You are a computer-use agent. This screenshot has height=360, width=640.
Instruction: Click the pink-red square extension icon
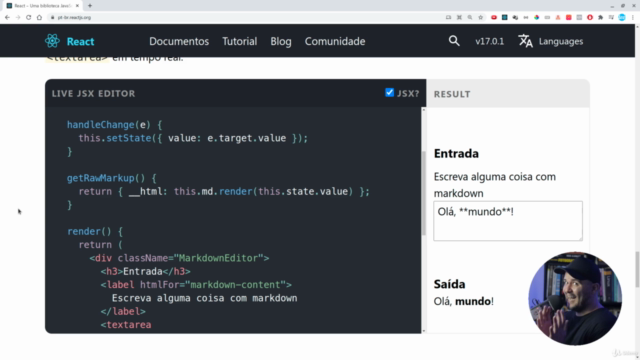569,18
